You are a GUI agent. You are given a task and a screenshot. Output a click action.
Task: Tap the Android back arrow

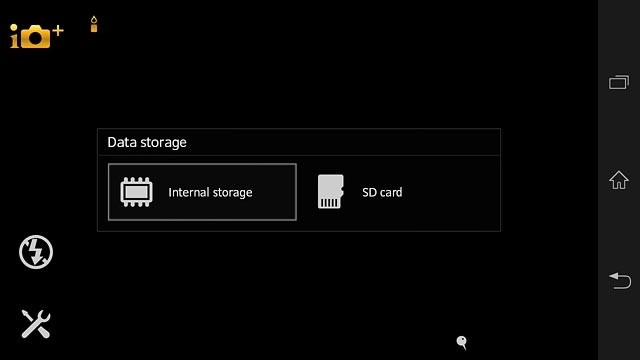point(620,281)
